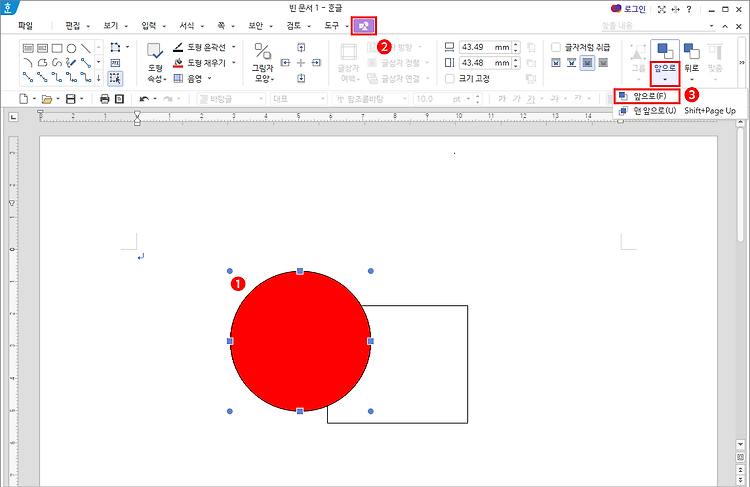The width and height of the screenshot is (750, 487).
Task: Move shadow left with left arrow icon
Action: click(x=285, y=63)
